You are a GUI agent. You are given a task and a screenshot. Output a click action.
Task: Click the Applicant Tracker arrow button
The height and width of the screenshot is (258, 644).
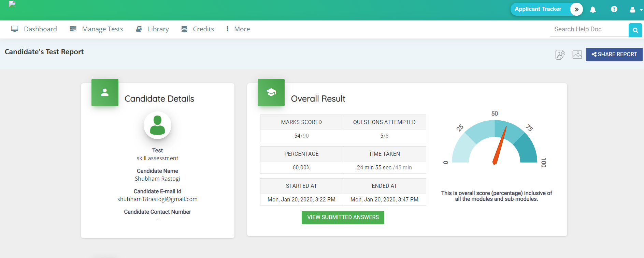point(576,9)
